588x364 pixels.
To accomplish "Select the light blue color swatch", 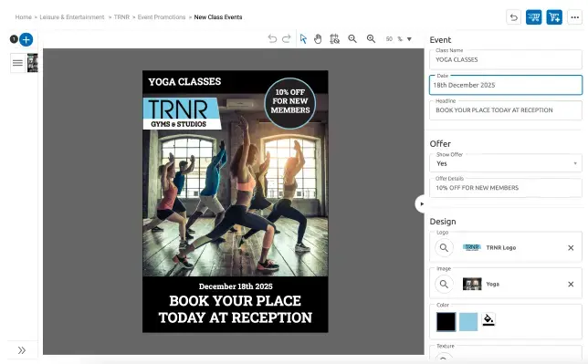I will tap(468, 322).
